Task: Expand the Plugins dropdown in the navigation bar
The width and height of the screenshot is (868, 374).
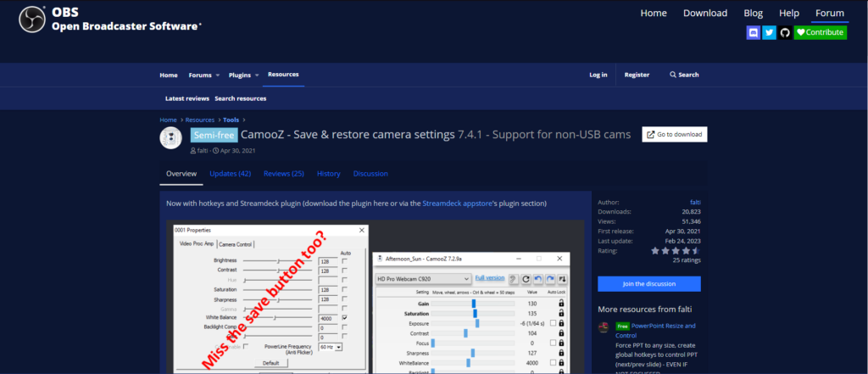Action: tap(243, 75)
